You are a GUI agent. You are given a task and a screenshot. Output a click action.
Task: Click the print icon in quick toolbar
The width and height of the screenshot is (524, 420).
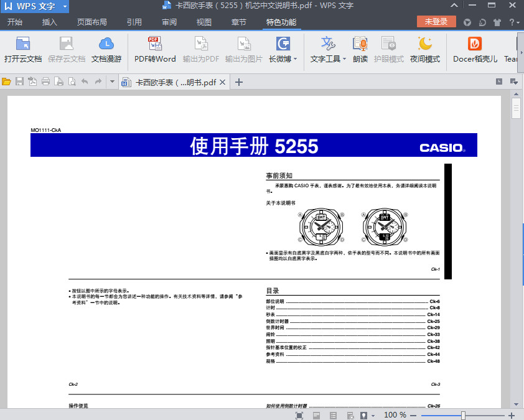point(46,82)
